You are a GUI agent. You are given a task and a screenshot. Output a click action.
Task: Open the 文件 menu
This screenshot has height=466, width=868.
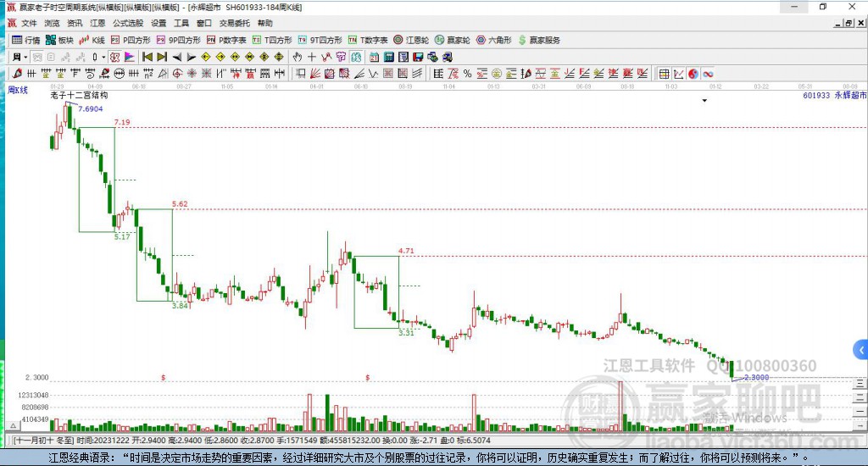pos(29,23)
